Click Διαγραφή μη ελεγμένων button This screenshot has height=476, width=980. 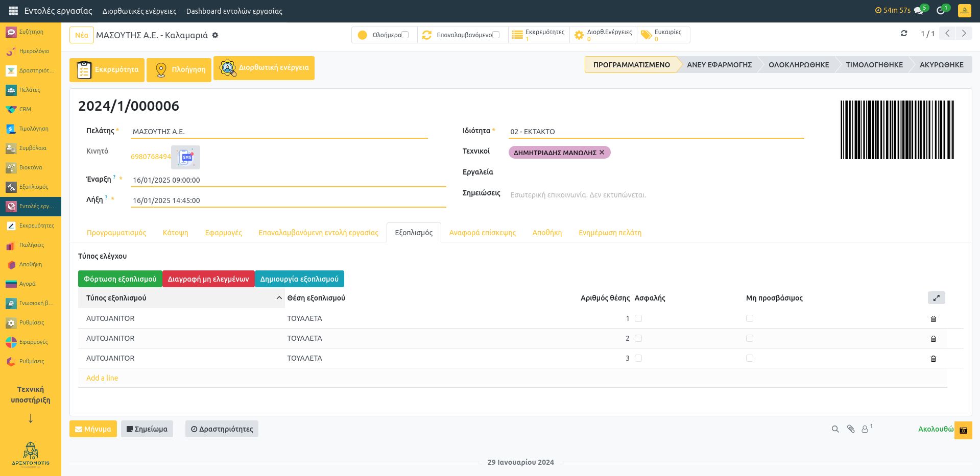[208, 279]
